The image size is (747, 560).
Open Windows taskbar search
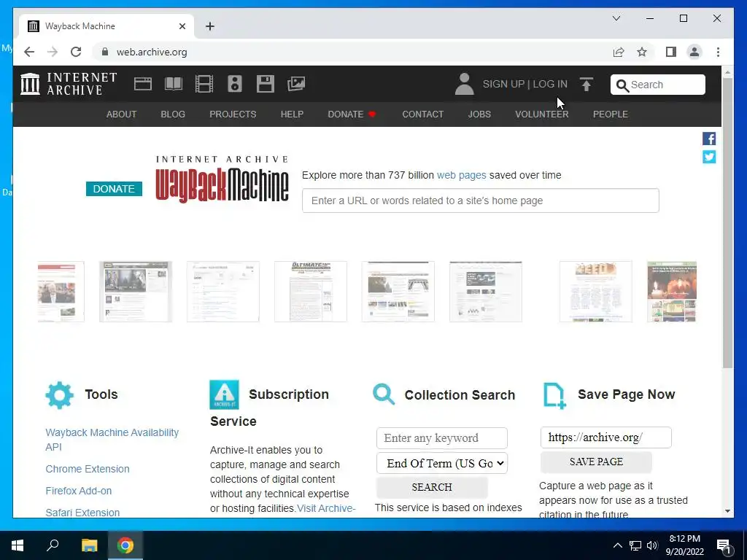point(53,545)
